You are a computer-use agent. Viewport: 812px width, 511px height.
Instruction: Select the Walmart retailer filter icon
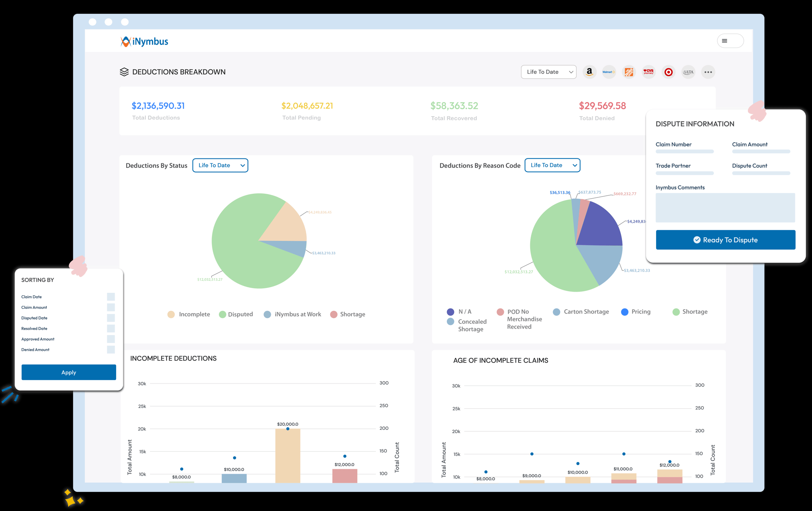609,72
